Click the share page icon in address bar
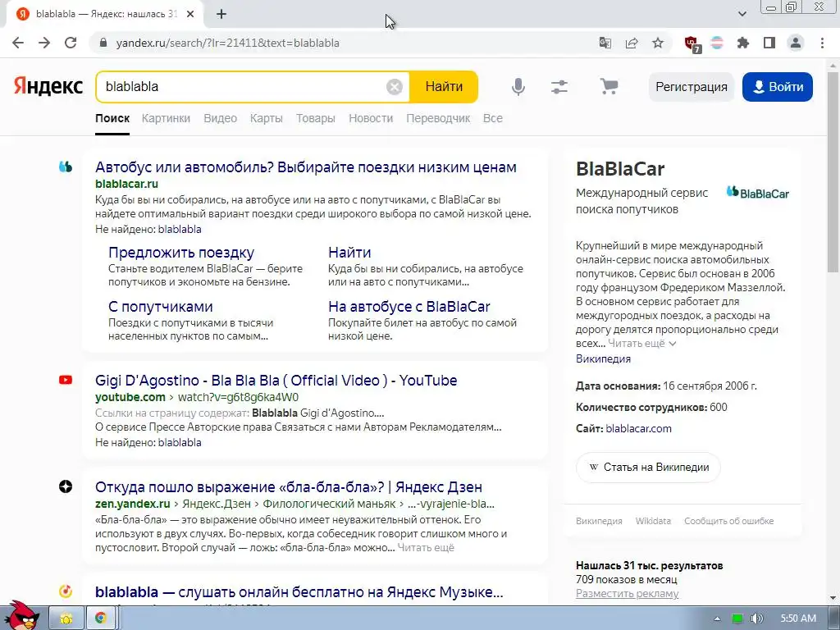The image size is (840, 630). click(x=632, y=43)
